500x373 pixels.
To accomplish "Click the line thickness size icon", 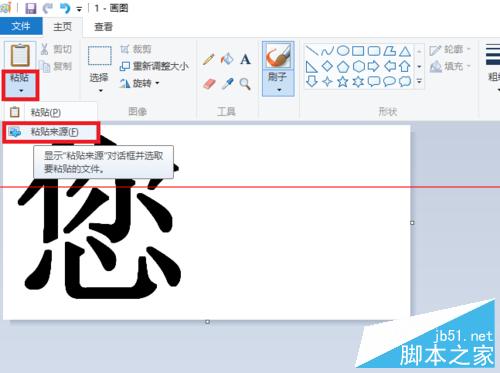I will click(493, 55).
